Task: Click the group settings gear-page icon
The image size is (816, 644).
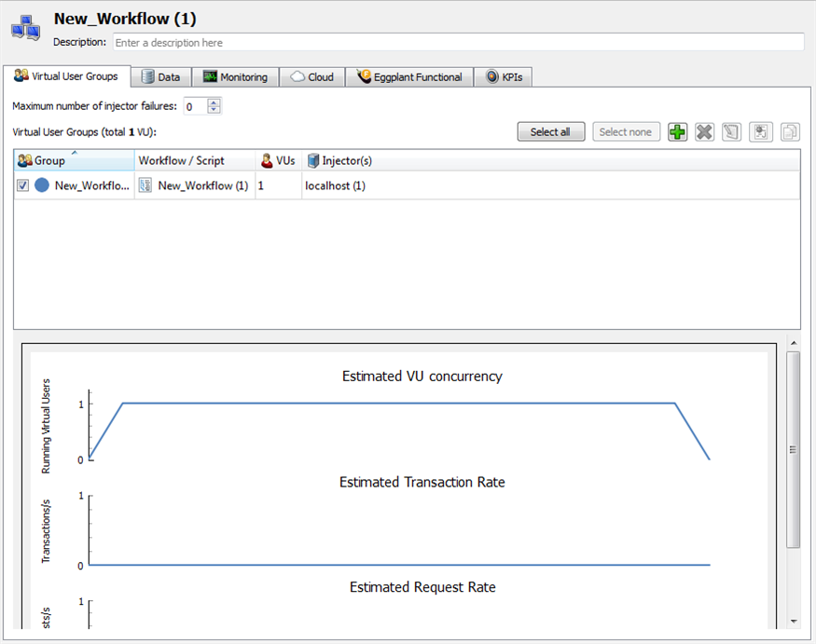Action: click(761, 132)
